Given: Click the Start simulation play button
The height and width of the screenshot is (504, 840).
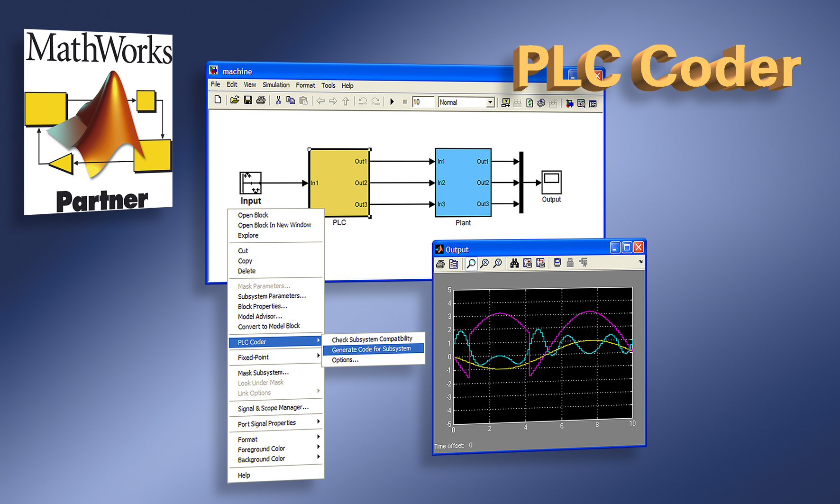Looking at the screenshot, I should point(392,101).
